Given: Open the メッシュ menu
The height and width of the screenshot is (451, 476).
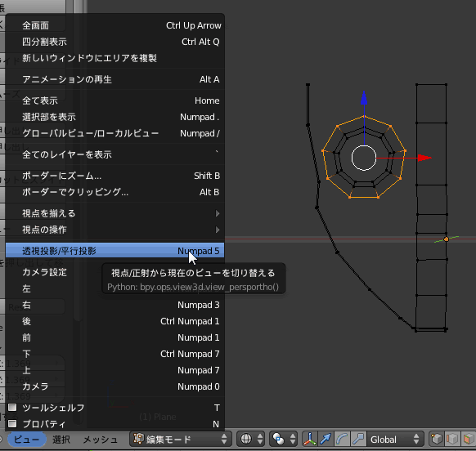Looking at the screenshot, I should 100,440.
